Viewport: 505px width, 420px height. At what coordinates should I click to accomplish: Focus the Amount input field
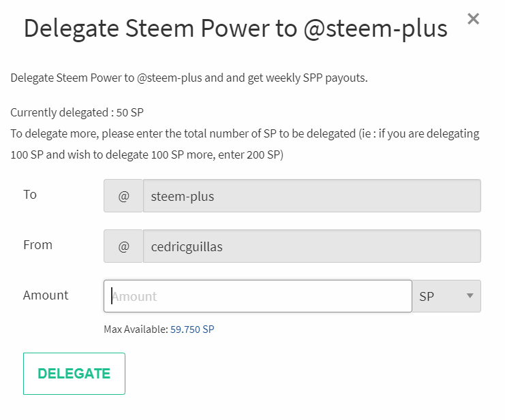[x=258, y=296]
